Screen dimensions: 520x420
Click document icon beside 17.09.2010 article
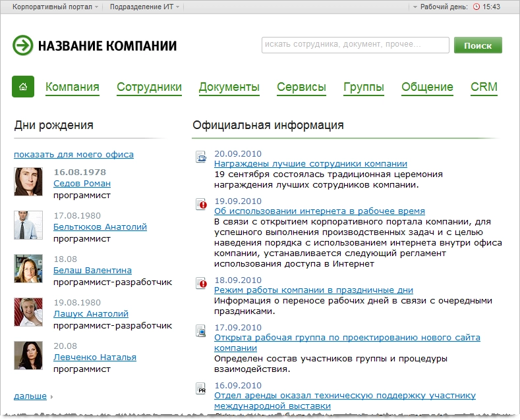coord(201,331)
